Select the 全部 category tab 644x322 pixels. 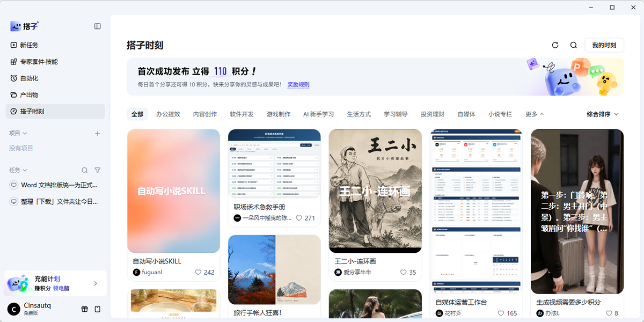(x=137, y=114)
